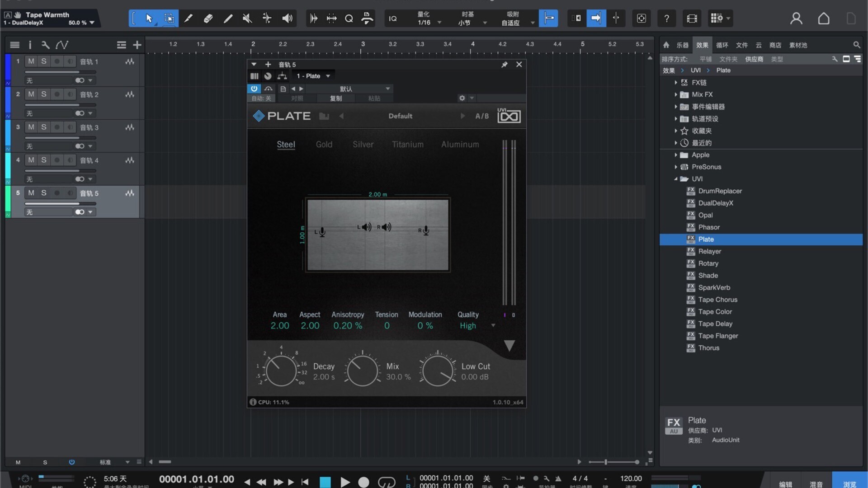Sort browser by 供应商
The width and height of the screenshot is (868, 488).
[x=754, y=59]
